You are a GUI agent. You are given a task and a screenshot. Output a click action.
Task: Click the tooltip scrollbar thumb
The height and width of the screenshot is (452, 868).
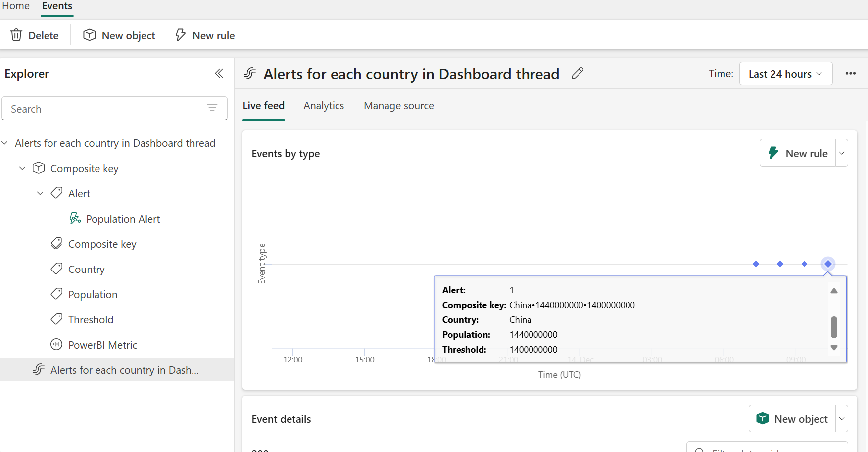834,327
